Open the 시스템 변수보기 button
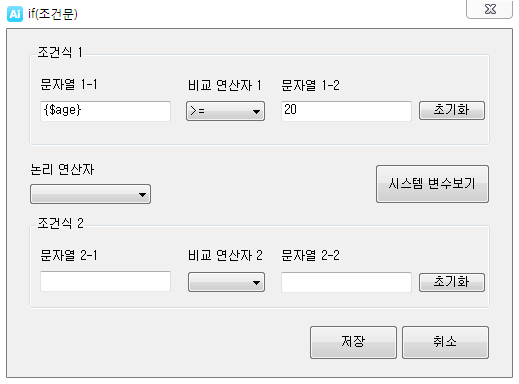Screen dimensions: 519x384 [432, 184]
